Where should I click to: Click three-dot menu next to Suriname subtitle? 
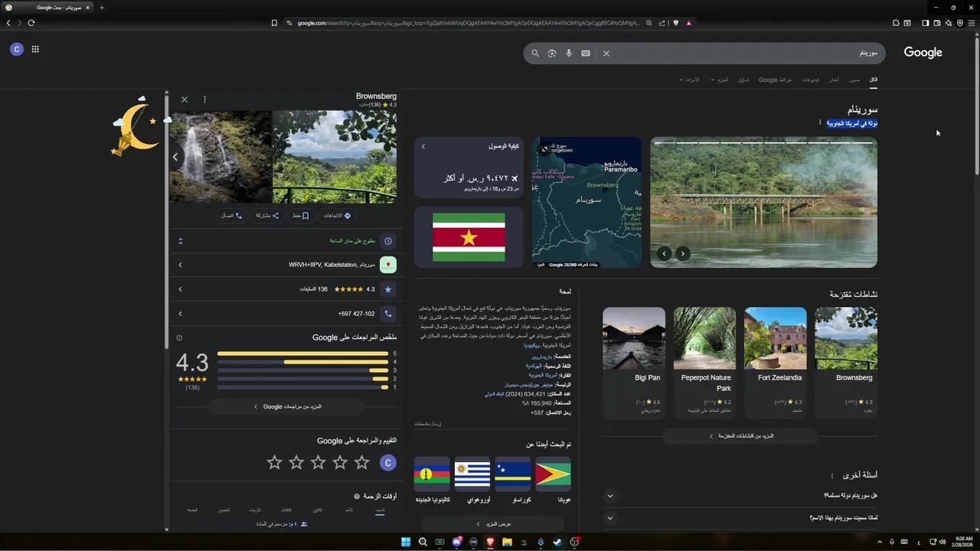tap(820, 122)
